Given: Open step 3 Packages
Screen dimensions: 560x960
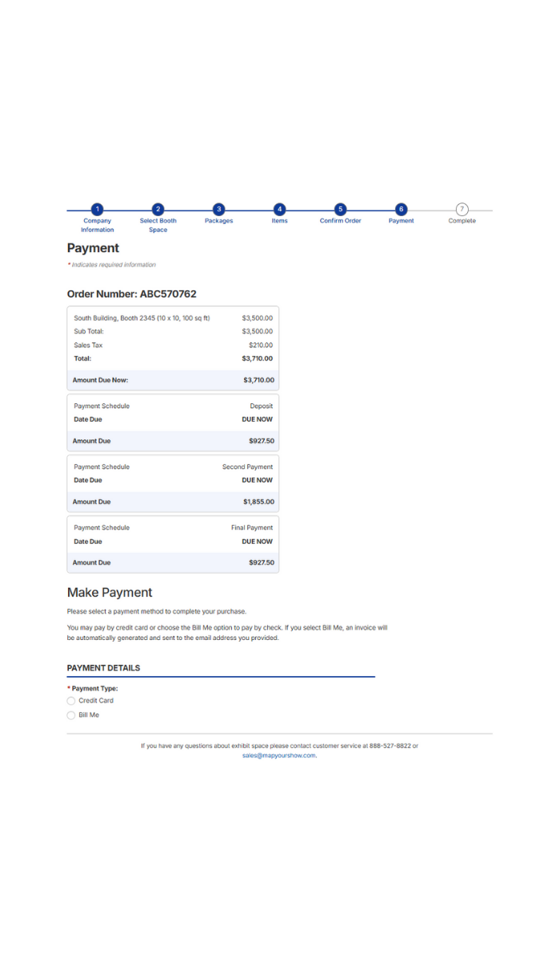Looking at the screenshot, I should click(218, 210).
